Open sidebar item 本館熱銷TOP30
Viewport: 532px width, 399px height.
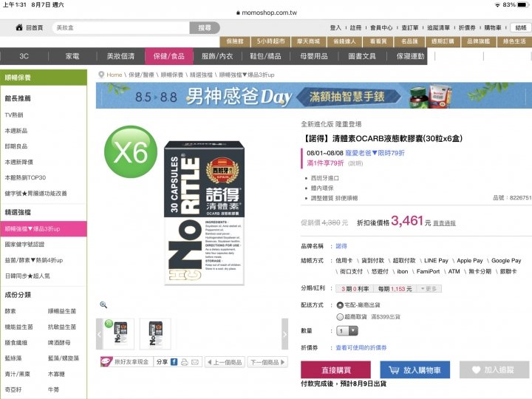(x=25, y=177)
